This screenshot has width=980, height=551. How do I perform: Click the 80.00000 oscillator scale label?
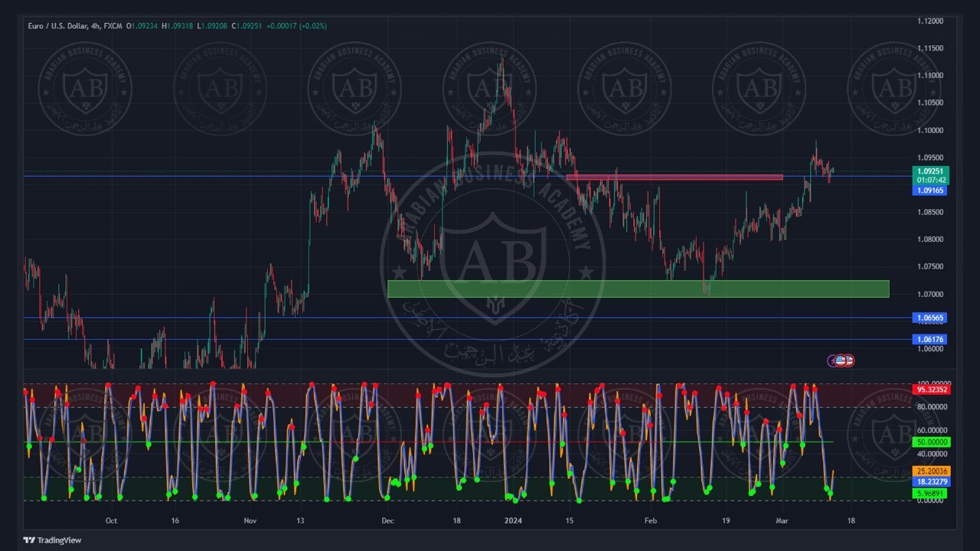(x=932, y=407)
